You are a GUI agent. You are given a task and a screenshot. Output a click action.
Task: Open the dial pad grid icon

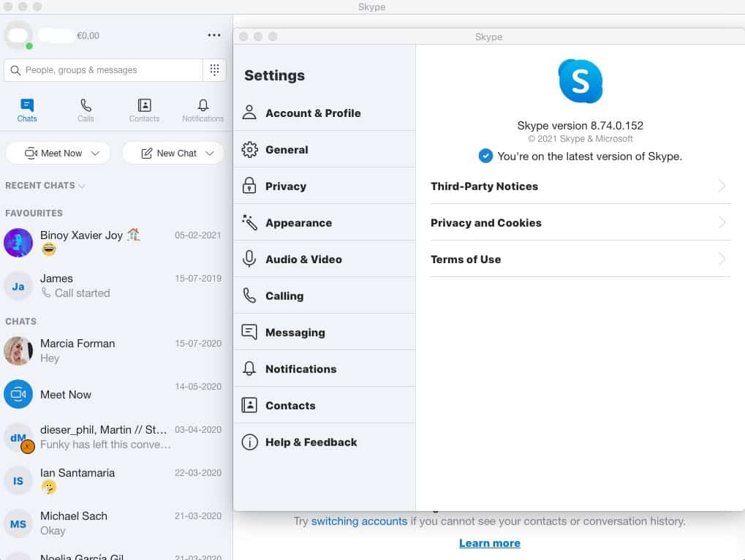214,70
